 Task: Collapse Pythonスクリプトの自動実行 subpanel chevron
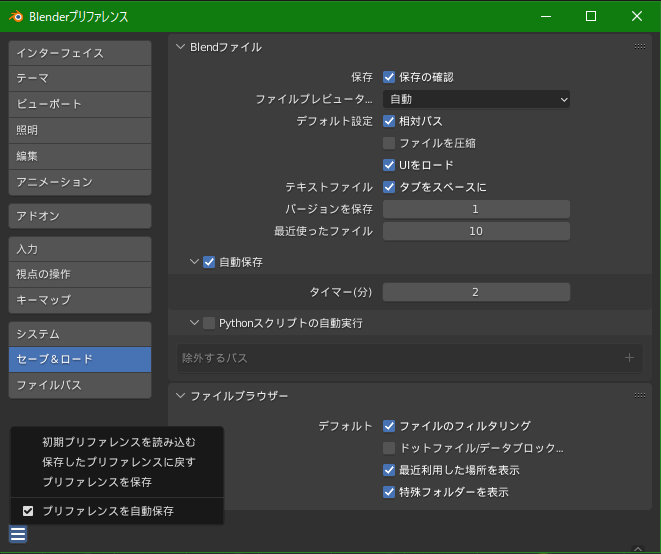click(194, 323)
